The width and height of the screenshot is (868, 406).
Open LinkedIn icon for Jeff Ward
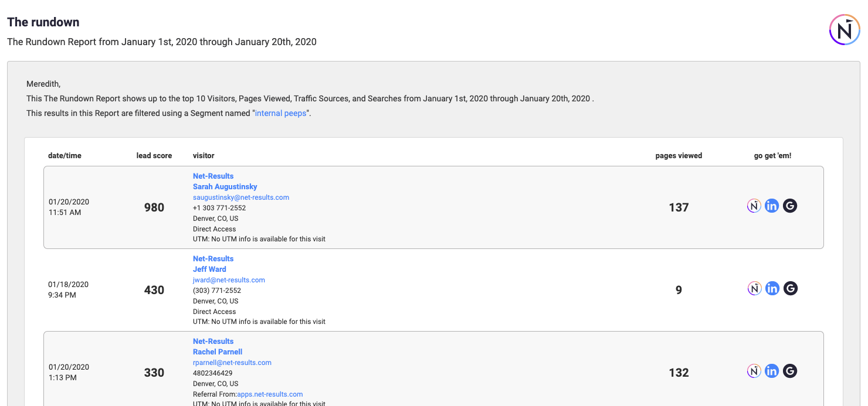pos(772,288)
